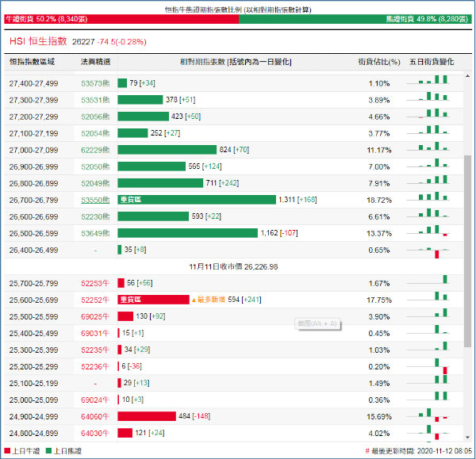The width and height of the screenshot is (476, 459).
Task: Open underlined warrant 53550熊 link
Action: (95, 201)
